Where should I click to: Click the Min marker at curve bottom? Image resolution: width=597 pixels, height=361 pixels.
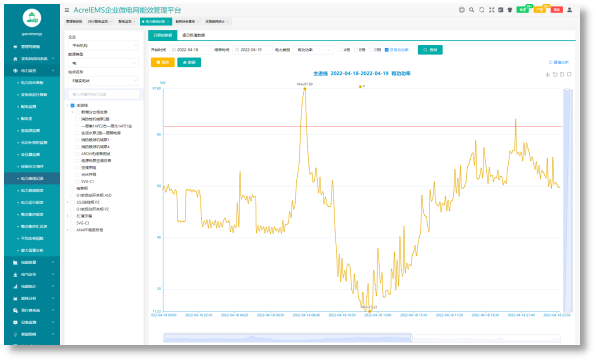369,311
